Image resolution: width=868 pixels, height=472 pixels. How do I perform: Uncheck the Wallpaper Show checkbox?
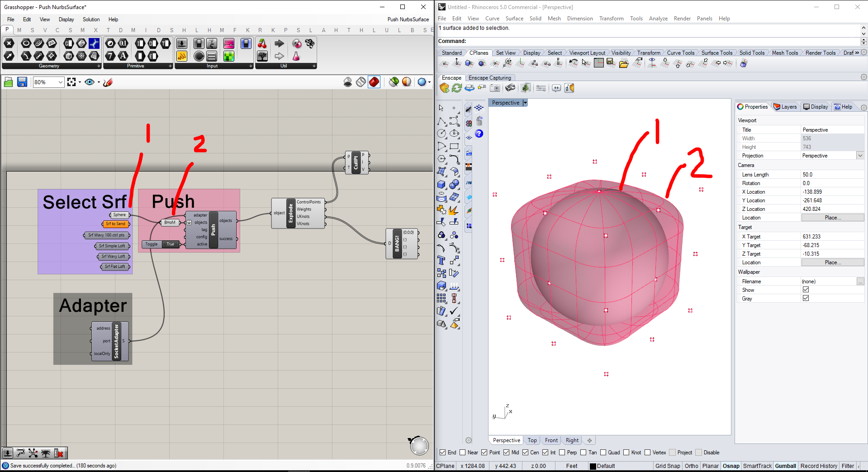[806, 290]
